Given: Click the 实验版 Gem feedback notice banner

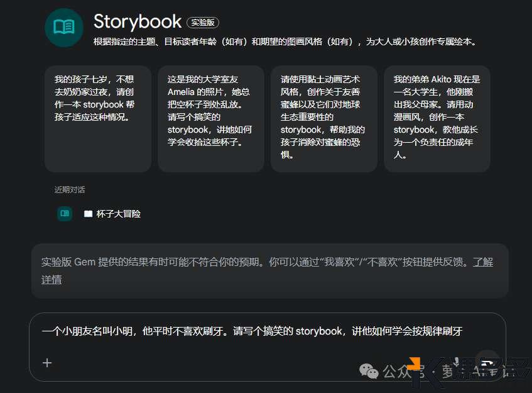Looking at the screenshot, I should point(251,270).
